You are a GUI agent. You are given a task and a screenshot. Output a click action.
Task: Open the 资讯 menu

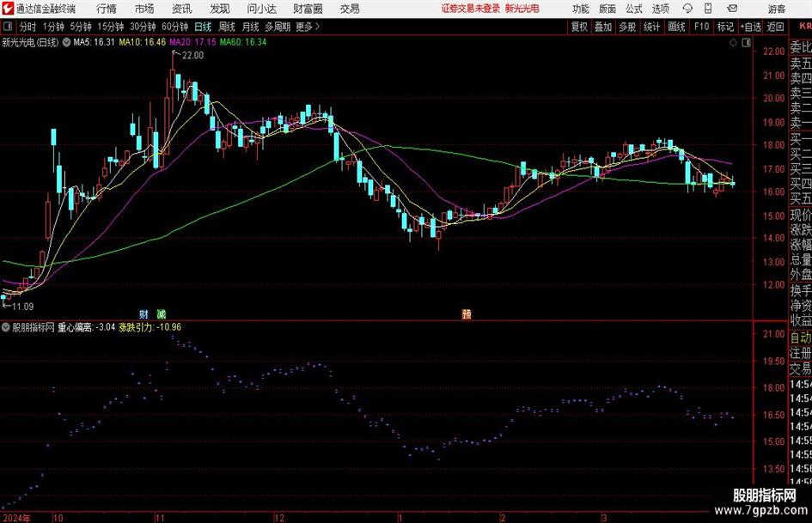(182, 9)
